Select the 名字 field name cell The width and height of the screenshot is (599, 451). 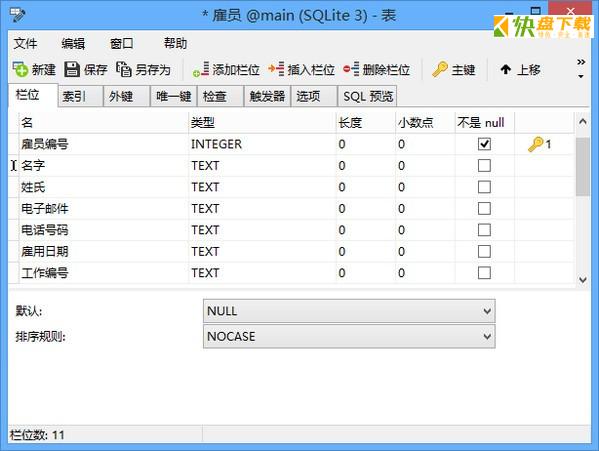click(104, 165)
